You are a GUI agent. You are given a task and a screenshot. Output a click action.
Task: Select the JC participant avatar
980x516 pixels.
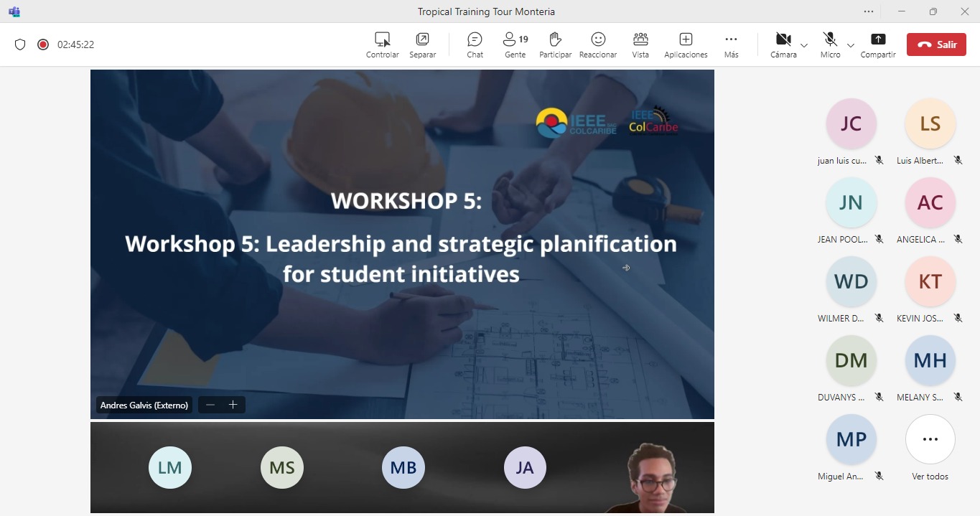click(x=851, y=124)
